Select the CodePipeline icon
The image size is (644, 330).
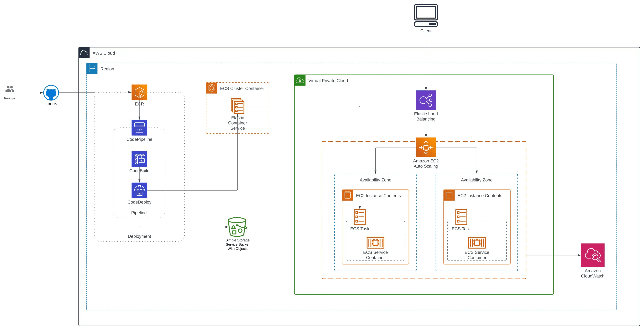click(x=139, y=128)
